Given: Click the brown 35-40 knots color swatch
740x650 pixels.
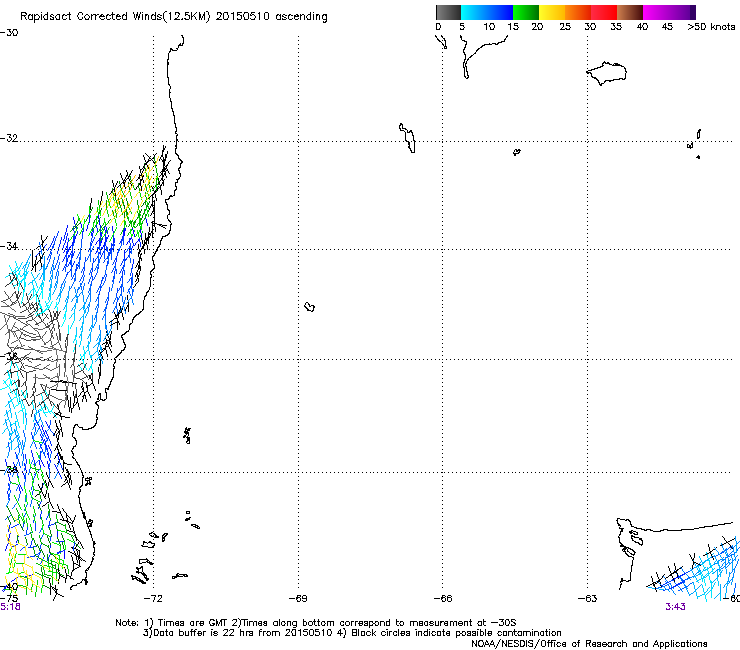Looking at the screenshot, I should pyautogui.click(x=630, y=12).
